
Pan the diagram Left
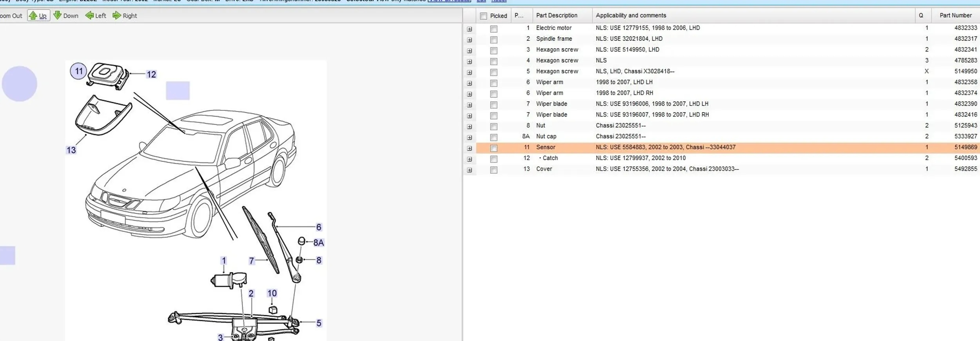coord(96,16)
